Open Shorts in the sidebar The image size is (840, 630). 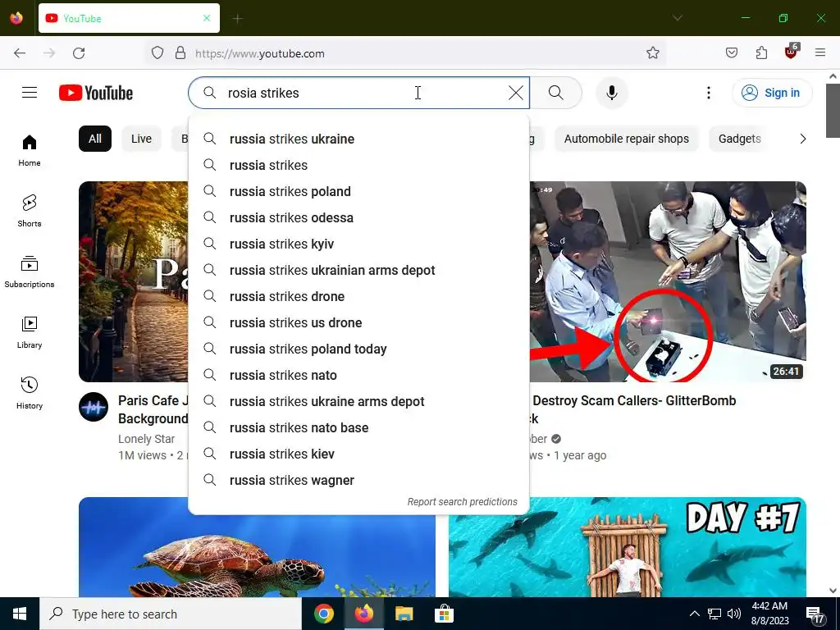click(x=30, y=211)
